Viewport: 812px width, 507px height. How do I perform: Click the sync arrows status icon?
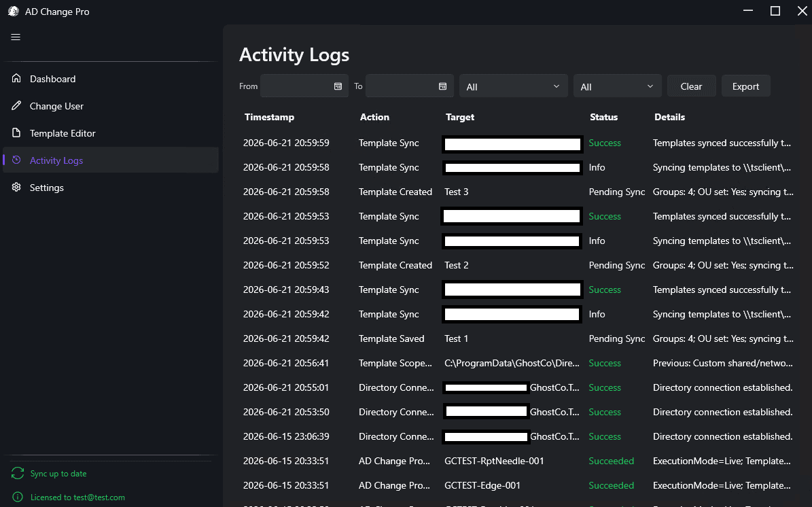(18, 473)
